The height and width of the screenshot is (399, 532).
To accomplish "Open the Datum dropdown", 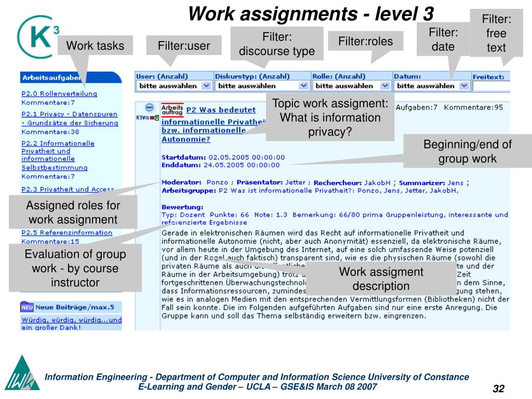I will click(x=432, y=86).
